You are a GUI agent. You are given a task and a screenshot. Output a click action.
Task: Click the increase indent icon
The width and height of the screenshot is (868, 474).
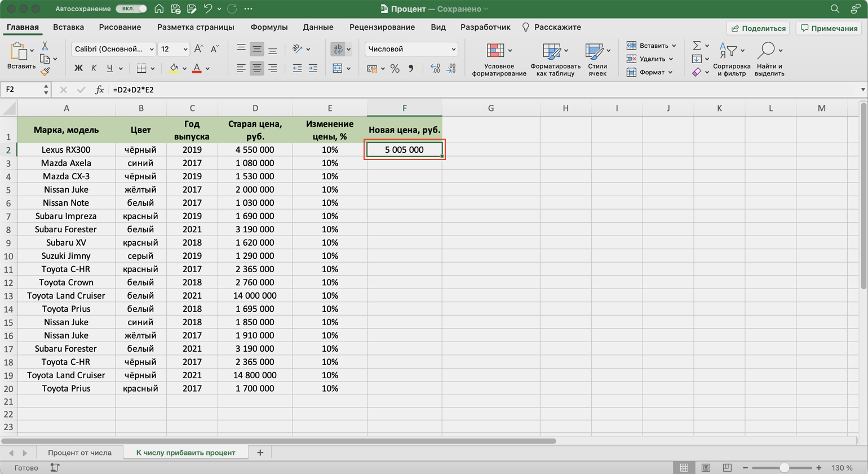pos(313,69)
